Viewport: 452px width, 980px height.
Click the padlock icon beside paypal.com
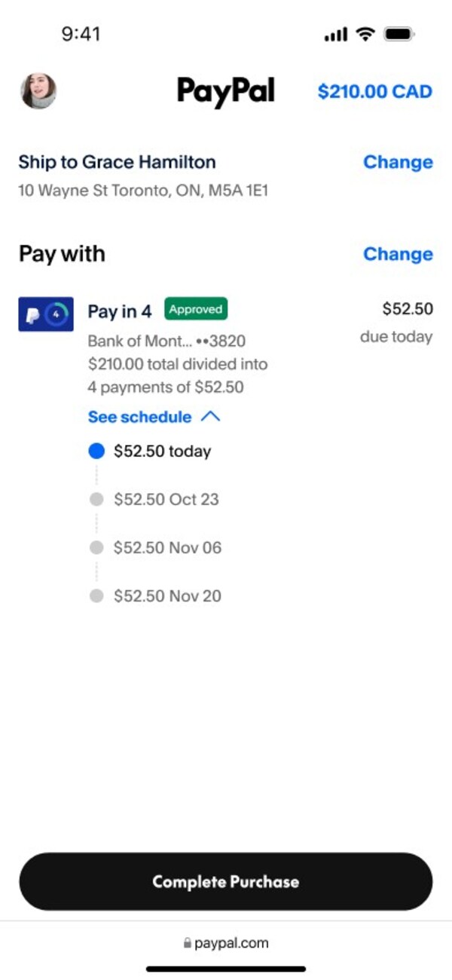tap(188, 943)
